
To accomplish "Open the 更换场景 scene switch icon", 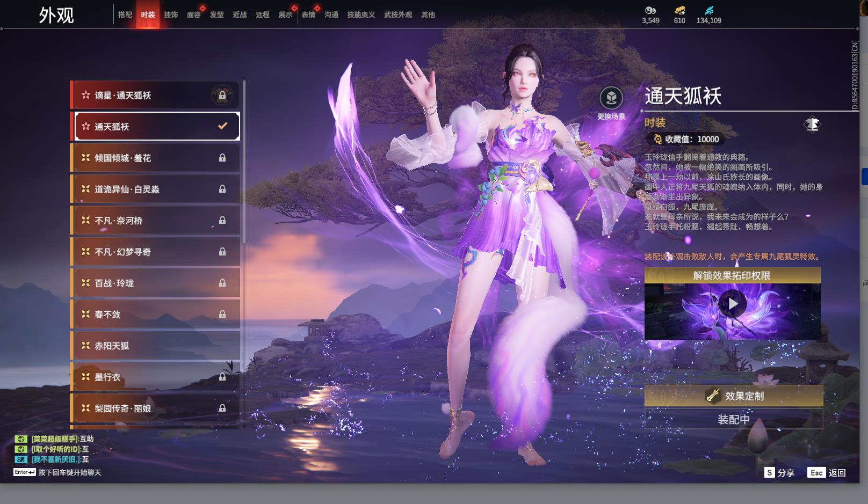I will click(611, 98).
